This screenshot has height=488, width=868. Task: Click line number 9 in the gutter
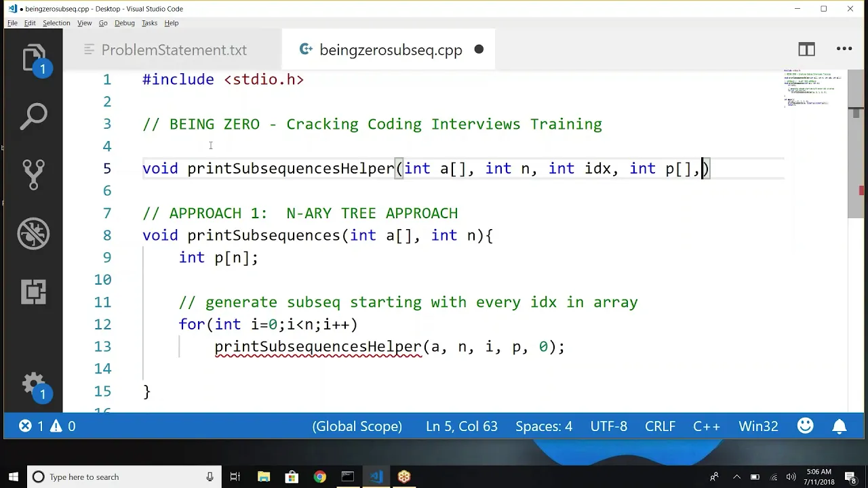pos(107,258)
